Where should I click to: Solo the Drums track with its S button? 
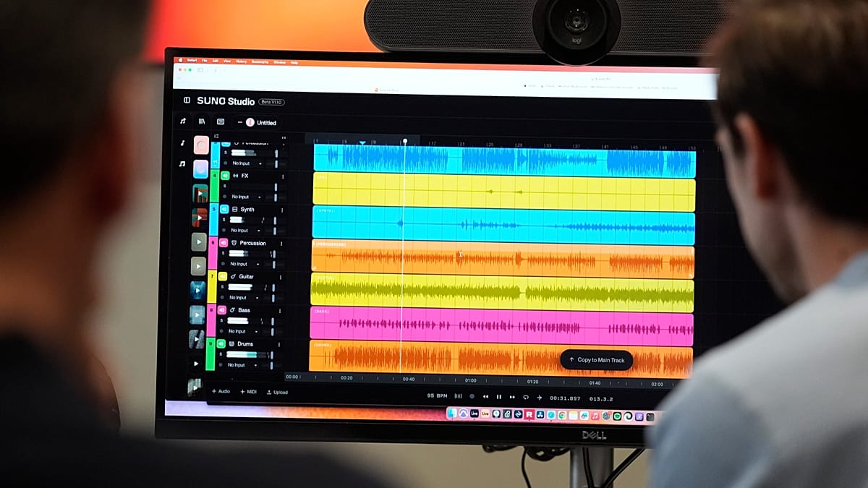point(221,355)
